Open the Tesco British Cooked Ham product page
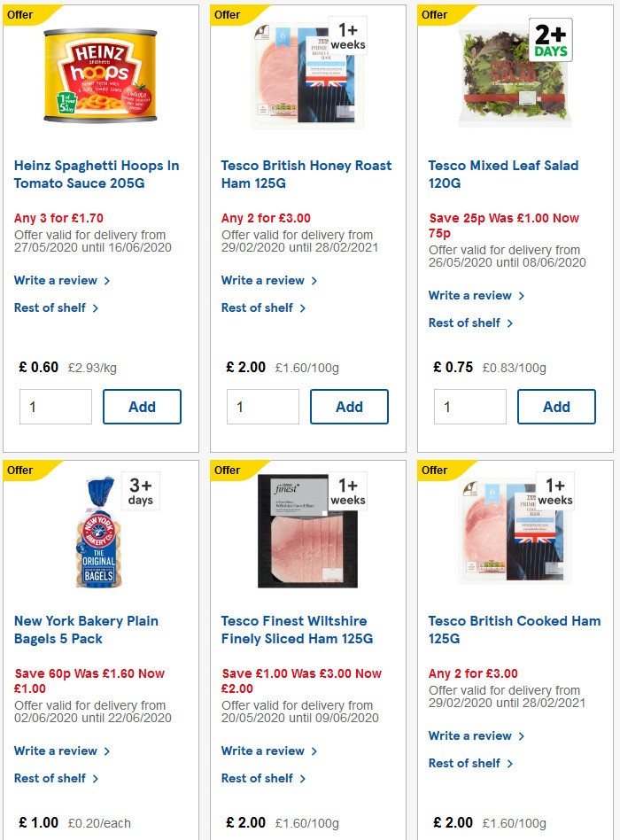 coord(514,629)
